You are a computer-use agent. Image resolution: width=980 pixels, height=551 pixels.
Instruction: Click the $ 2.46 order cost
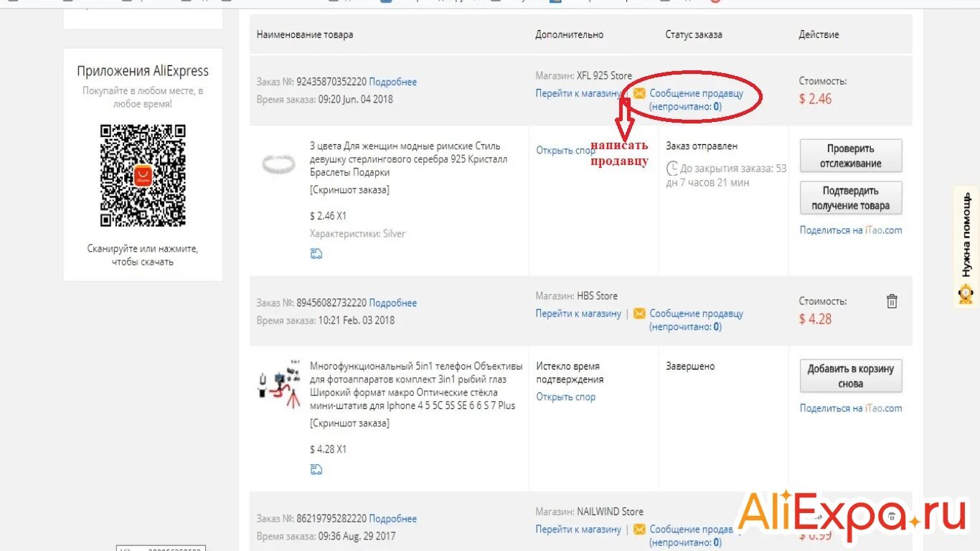coord(816,99)
